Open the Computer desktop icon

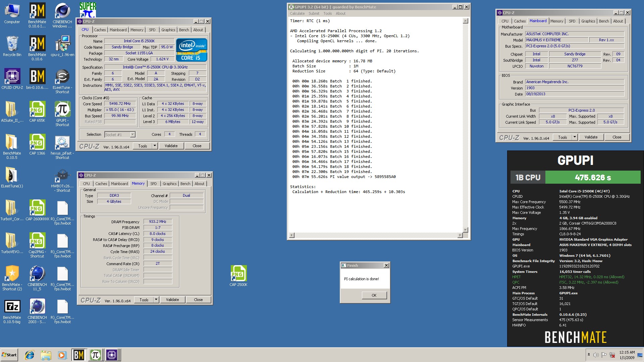pyautogui.click(x=12, y=13)
